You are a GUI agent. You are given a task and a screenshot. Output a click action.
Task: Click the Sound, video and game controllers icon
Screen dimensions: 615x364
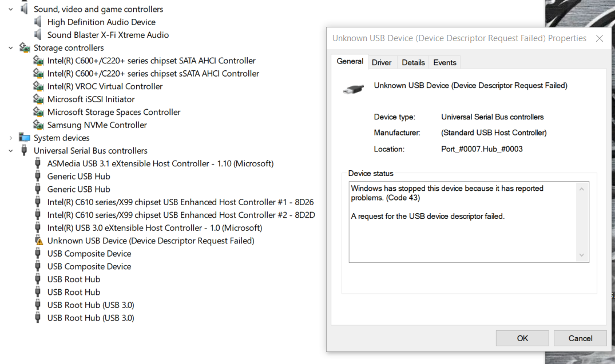tap(25, 9)
